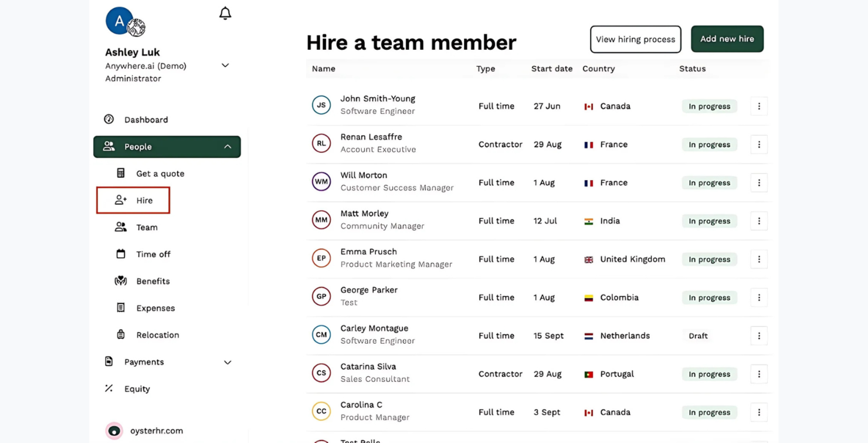
Task: Click the JS avatar for John Smith-Young
Action: tap(321, 105)
